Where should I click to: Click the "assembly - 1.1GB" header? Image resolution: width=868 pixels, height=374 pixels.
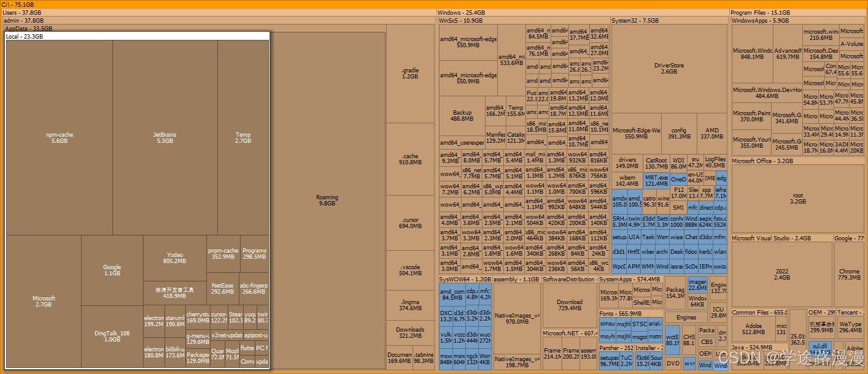(x=516, y=279)
